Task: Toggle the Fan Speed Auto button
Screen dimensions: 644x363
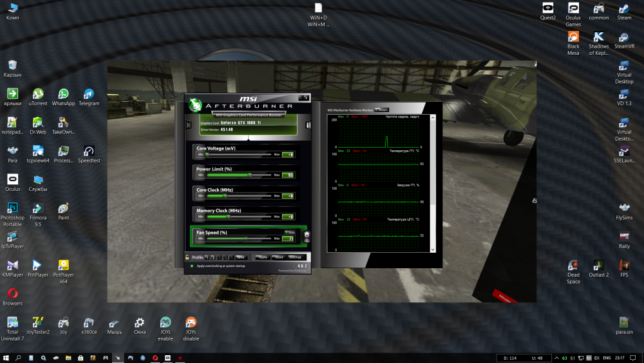Action: tap(290, 232)
